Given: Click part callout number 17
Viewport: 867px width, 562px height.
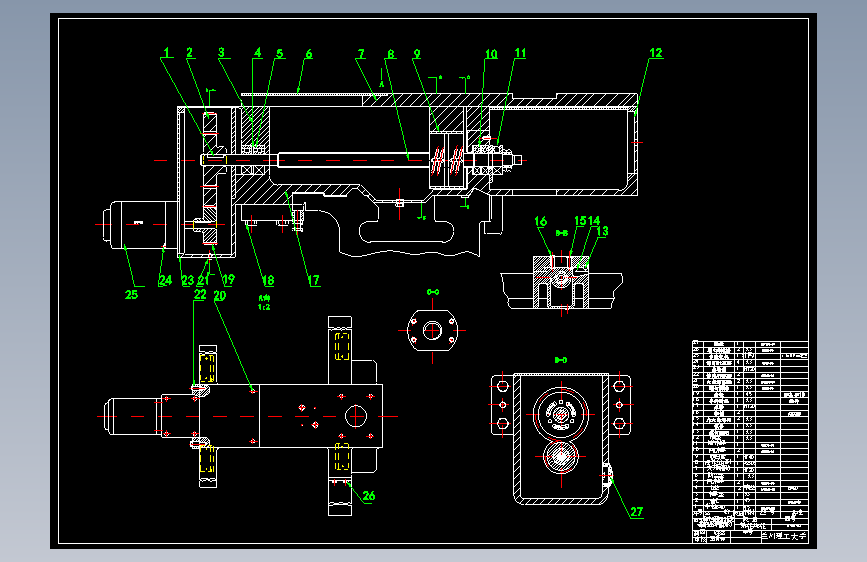Looking at the screenshot, I should (314, 280).
